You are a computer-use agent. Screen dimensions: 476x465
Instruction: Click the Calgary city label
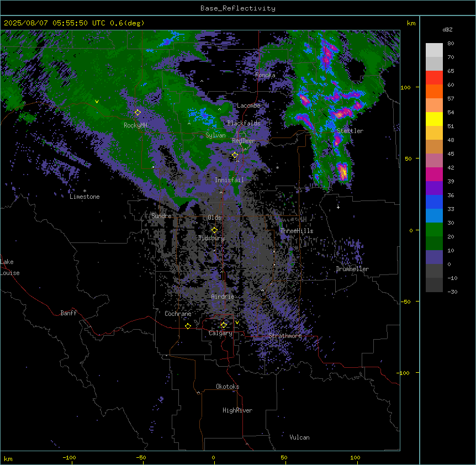click(220, 333)
